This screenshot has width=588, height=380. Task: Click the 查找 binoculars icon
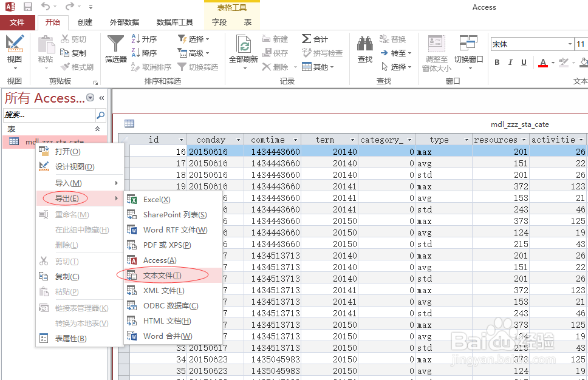(365, 44)
